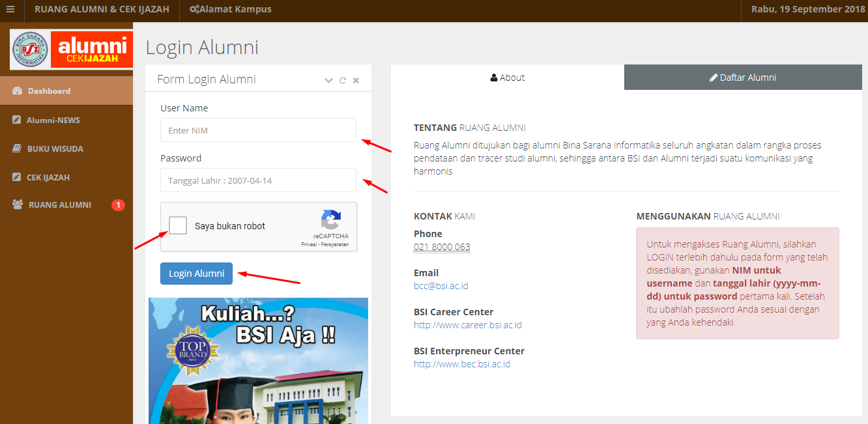
Task: Focus the Password Tanggal Lahir field
Action: click(258, 180)
